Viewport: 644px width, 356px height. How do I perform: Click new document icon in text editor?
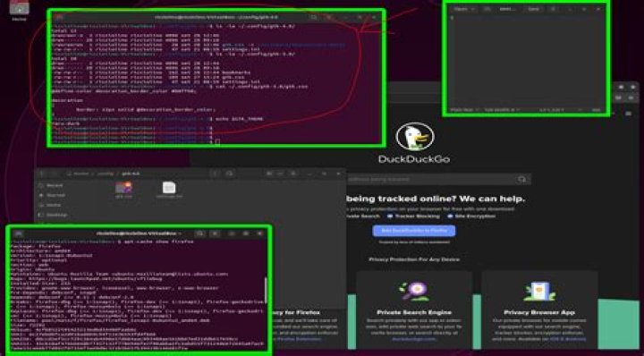[487, 9]
